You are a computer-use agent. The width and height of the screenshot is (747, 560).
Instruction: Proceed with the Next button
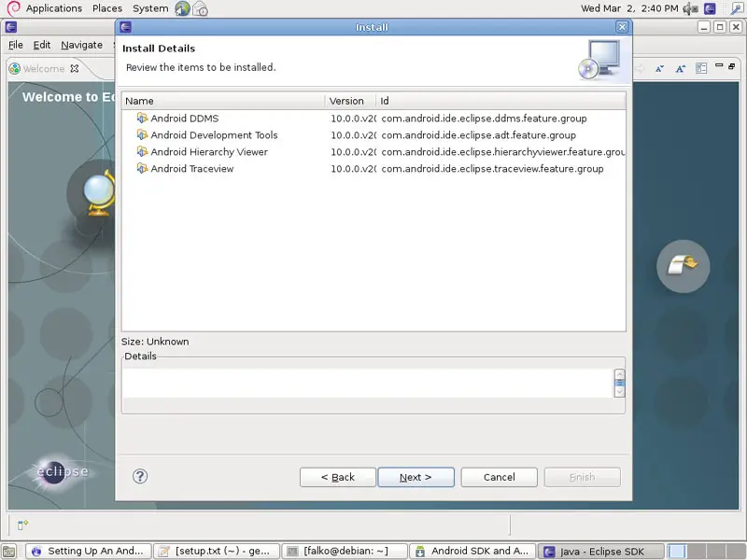[x=416, y=477]
